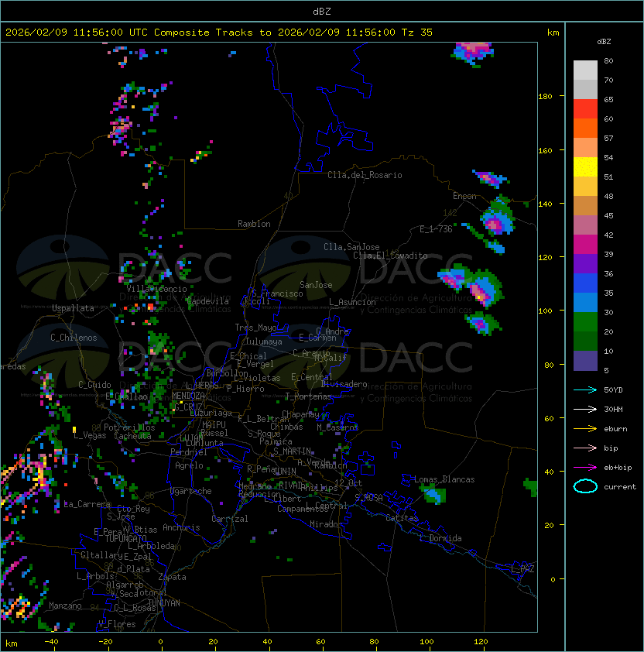Click the yellow eburn arrow in legend
The image size is (644, 652).
click(585, 429)
